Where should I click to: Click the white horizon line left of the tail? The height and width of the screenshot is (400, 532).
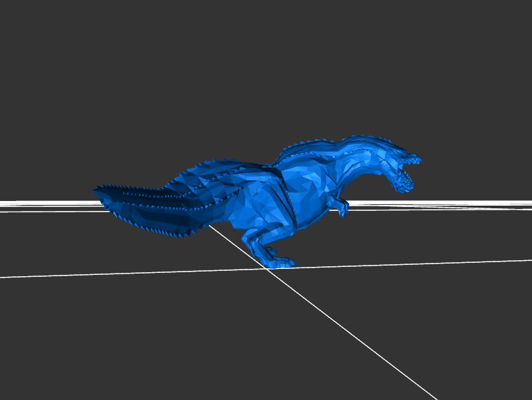47,204
